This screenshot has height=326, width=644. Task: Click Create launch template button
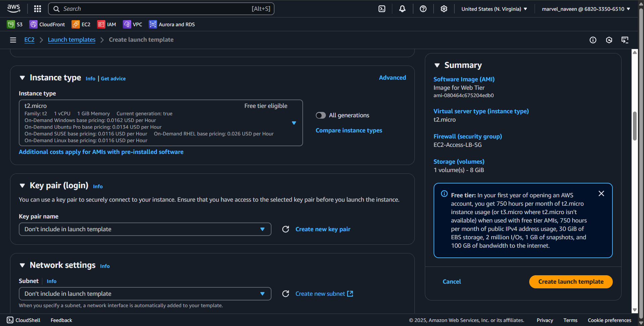click(571, 282)
